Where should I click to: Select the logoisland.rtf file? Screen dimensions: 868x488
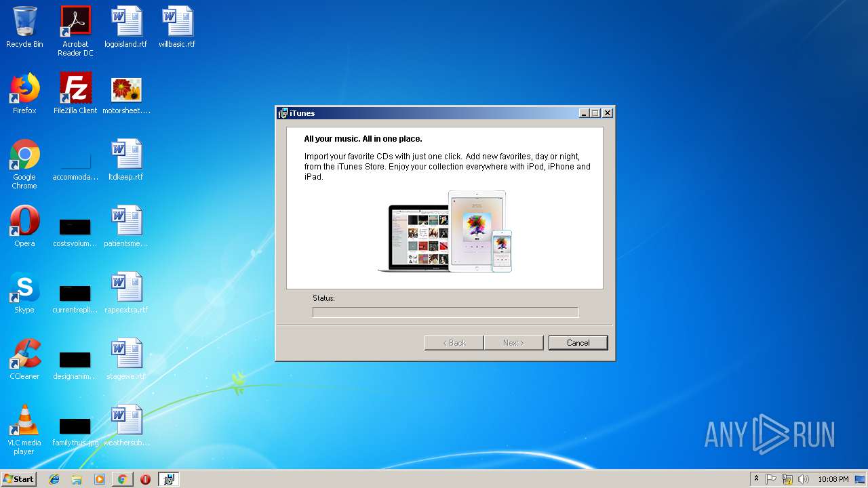point(126,27)
